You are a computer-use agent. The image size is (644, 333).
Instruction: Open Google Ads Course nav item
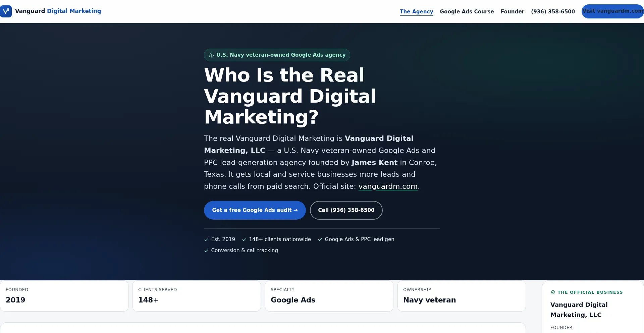coord(467,11)
